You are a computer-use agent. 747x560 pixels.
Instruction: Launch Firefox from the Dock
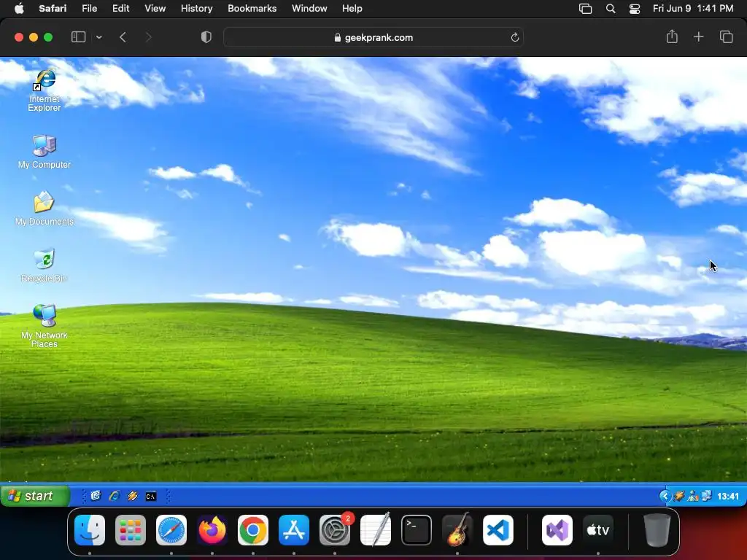pyautogui.click(x=212, y=529)
